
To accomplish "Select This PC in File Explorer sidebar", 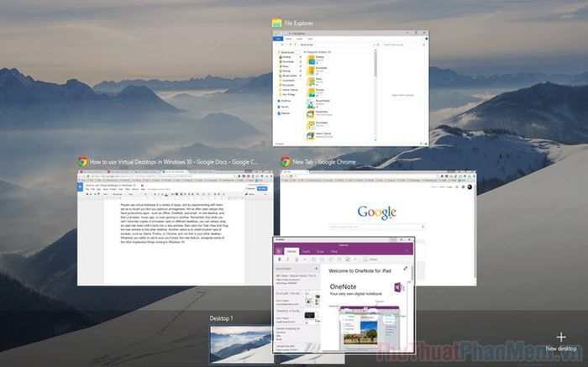I will (x=284, y=107).
